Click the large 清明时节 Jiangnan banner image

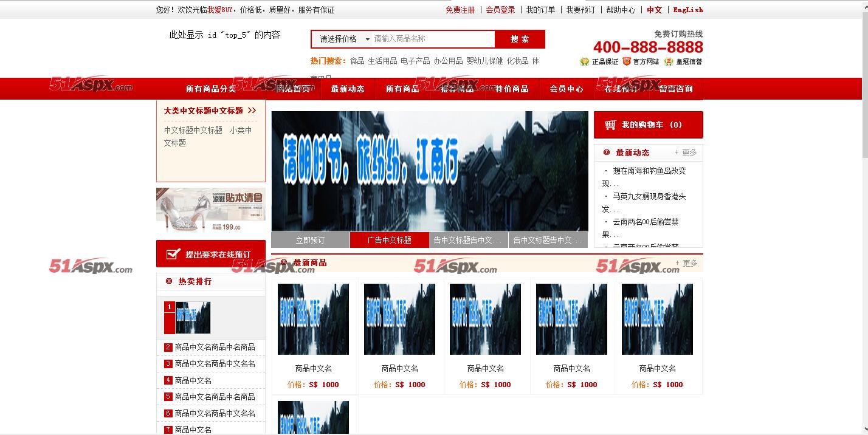click(430, 171)
